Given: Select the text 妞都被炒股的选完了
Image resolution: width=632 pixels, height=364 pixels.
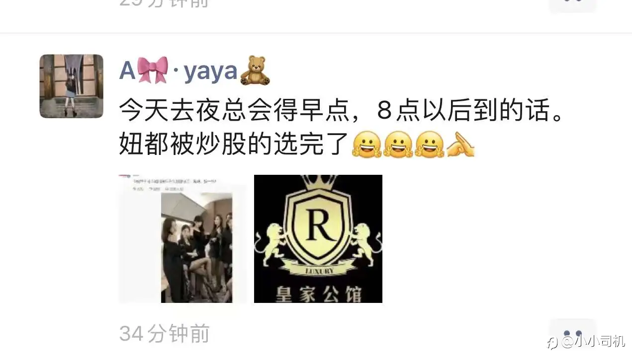Looking at the screenshot, I should 233,144.
